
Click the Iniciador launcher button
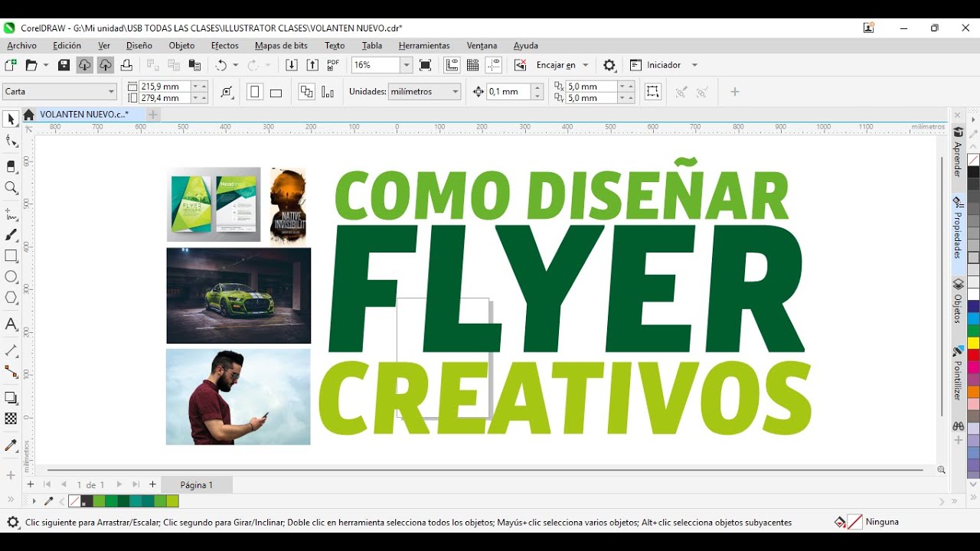pyautogui.click(x=663, y=66)
